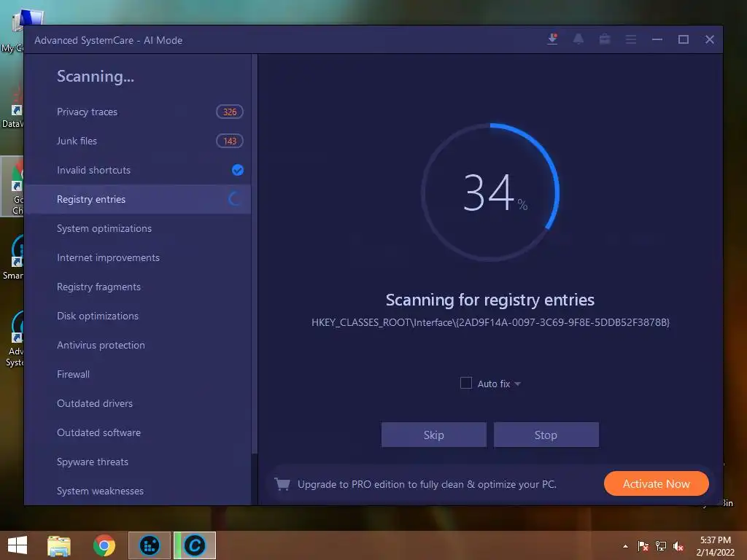Click the blue checkmark beside Invalid shortcuts
Viewport: 747px width, 560px height.
237,170
